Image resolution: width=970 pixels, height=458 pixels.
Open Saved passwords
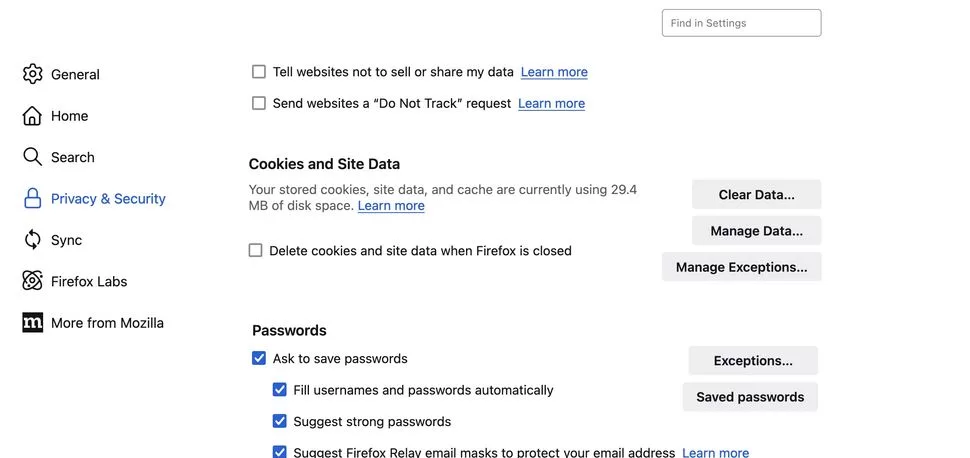(x=750, y=397)
